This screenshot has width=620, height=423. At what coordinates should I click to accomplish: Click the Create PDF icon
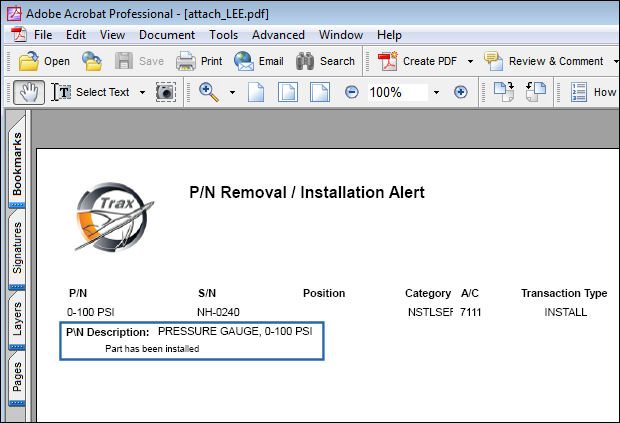[388, 61]
